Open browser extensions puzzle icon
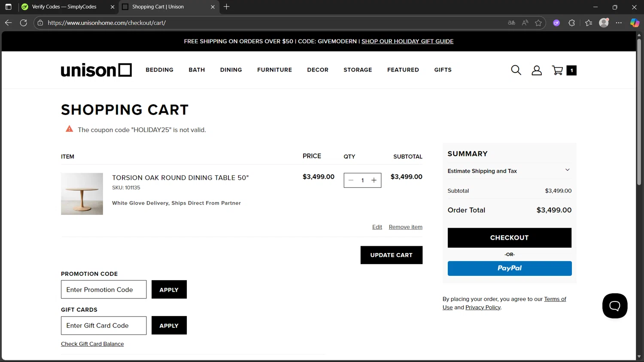The height and width of the screenshot is (362, 644). (x=572, y=23)
